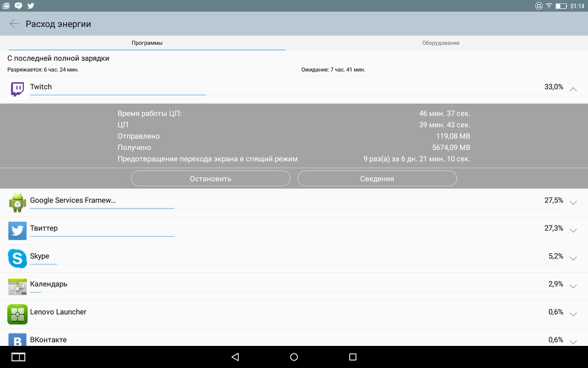Tap 'Ожидание: 7 час. 41 мин.' text
The height and width of the screenshot is (368, 588).
[x=333, y=69]
